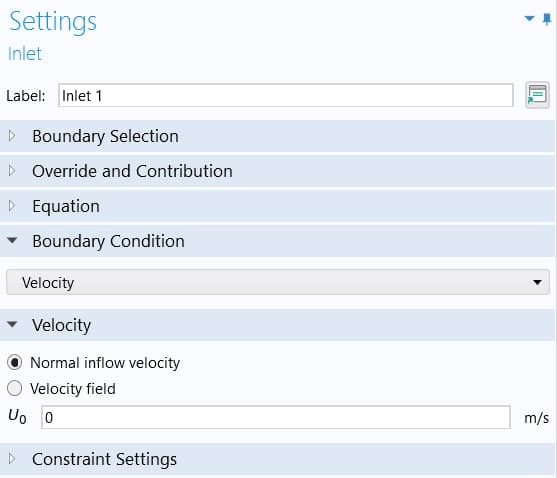The height and width of the screenshot is (478, 557).
Task: Expand the Override and Contribution triangle
Action: point(12,171)
